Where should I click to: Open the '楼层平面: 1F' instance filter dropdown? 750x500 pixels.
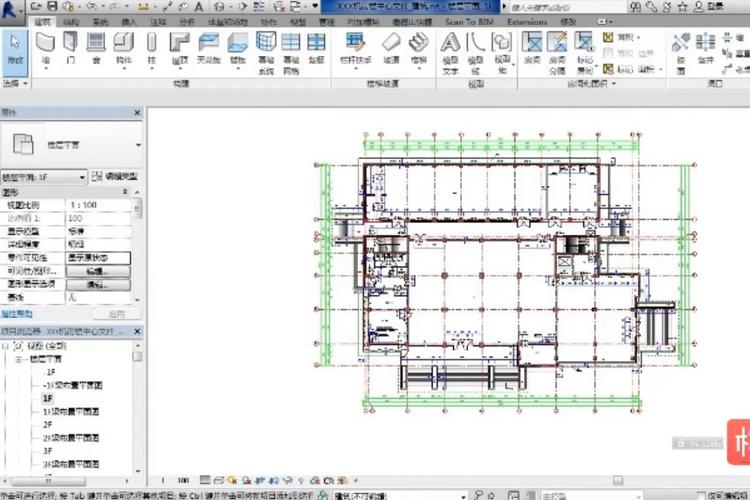(82, 178)
